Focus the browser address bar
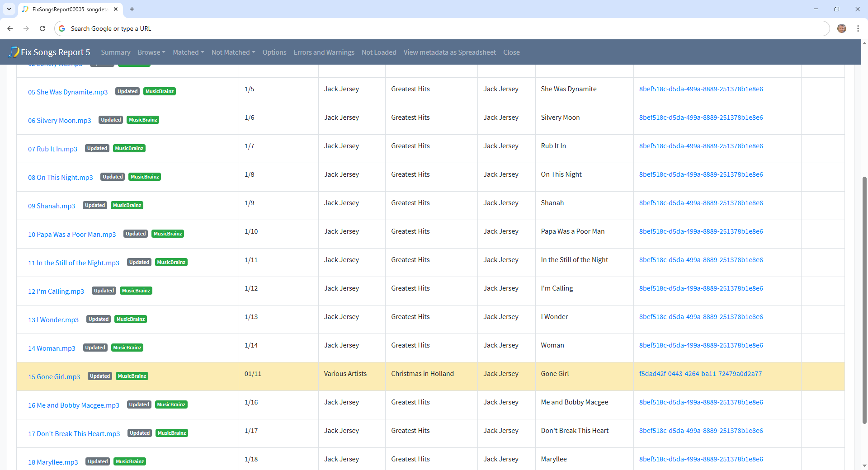 pos(443,28)
